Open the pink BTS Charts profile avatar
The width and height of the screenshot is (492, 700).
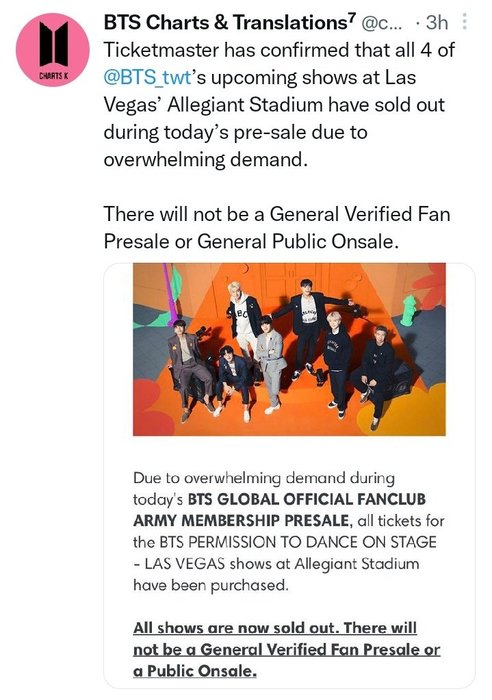(x=52, y=50)
